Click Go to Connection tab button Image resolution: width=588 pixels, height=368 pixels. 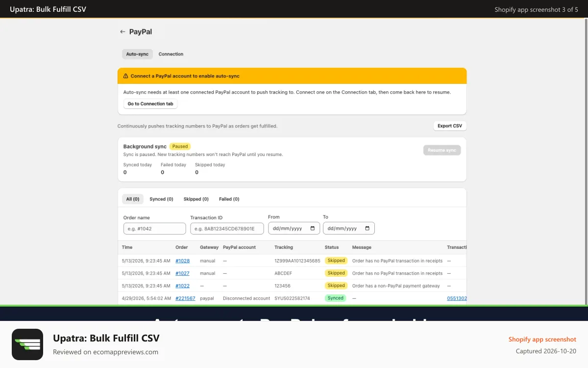tap(150, 104)
